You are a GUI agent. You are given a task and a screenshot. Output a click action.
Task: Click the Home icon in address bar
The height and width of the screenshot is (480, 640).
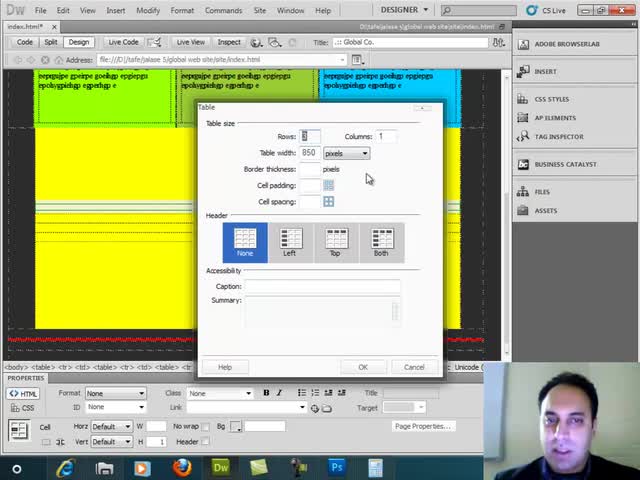click(59, 60)
